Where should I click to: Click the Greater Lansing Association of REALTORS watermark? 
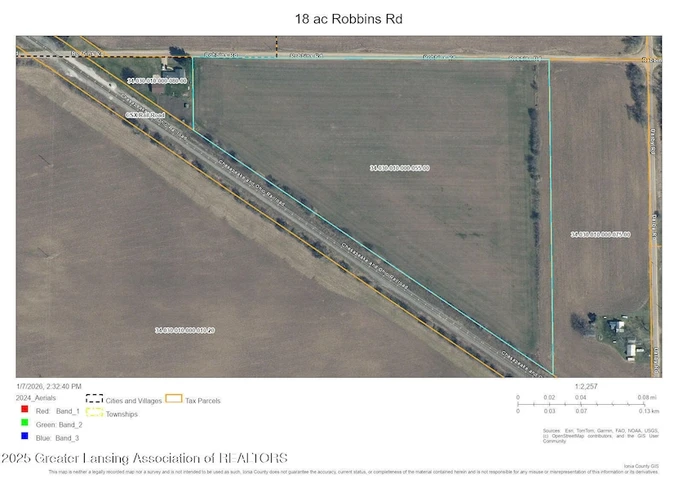coord(145,458)
